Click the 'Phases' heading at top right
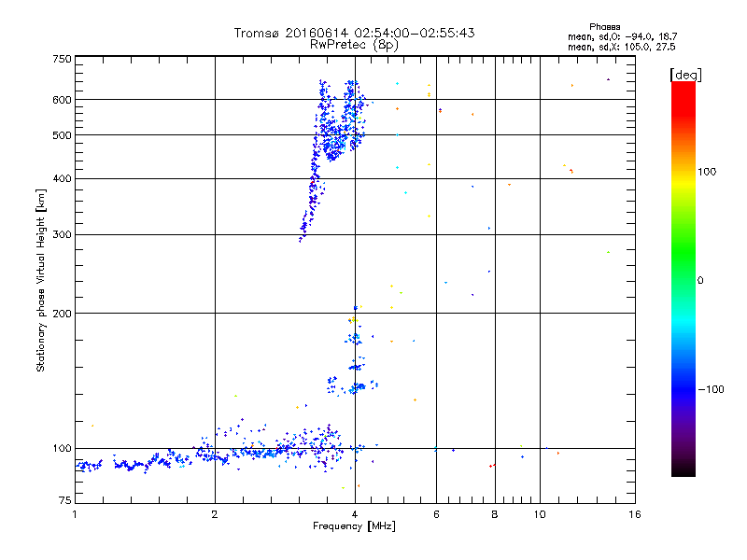Viewport: 747px width, 560px height. pos(604,27)
